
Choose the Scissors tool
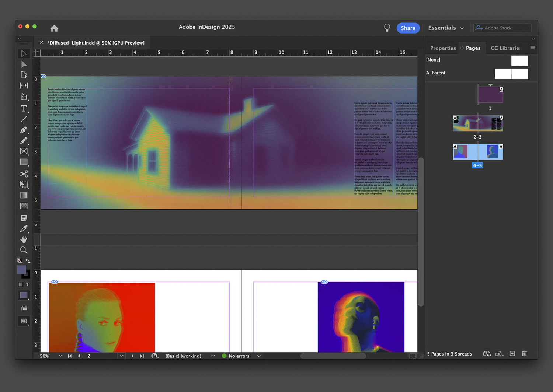click(x=24, y=174)
